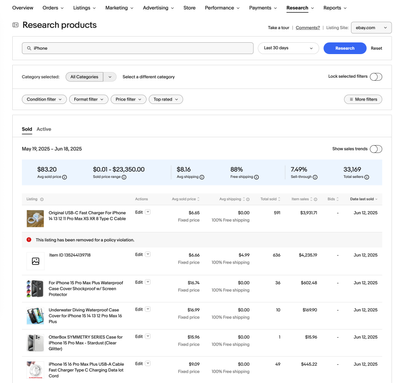Click info icon in Item sales column header
This screenshot has height=383, width=400.
pos(316,199)
